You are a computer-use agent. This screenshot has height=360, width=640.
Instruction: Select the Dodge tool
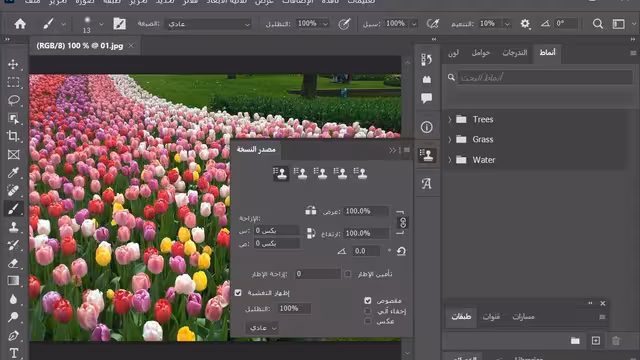(13, 317)
